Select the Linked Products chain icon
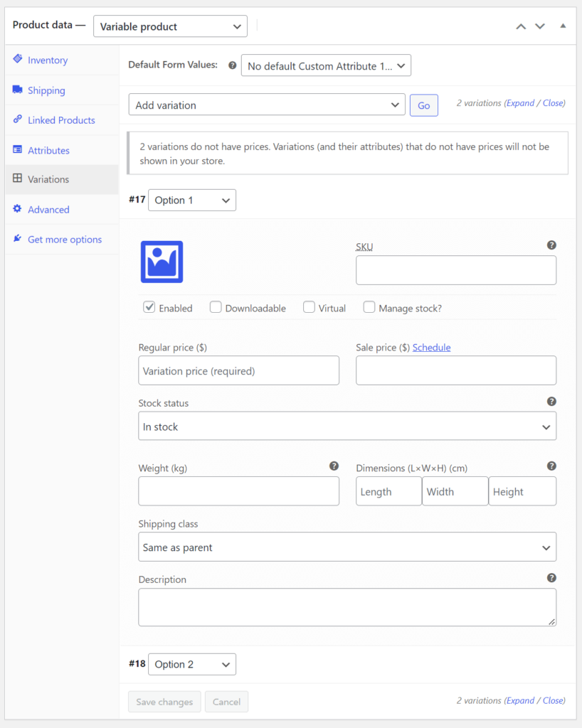582x728 pixels. [x=18, y=120]
